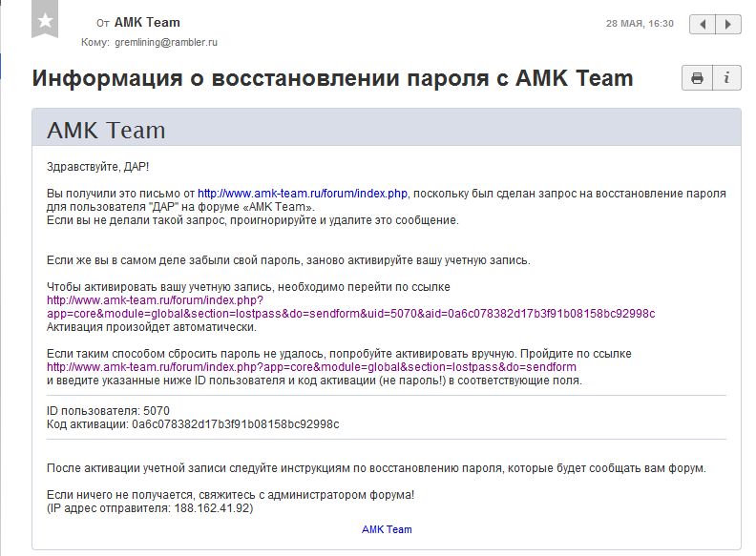The image size is (756, 556).
Task: Click the line ID пользователя: 5070
Action: click(108, 411)
